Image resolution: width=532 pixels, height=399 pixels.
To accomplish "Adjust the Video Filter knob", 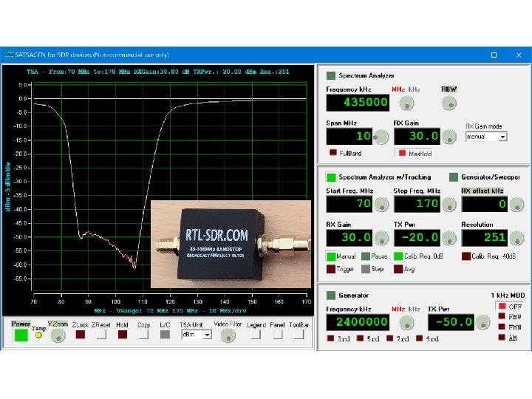I will click(x=228, y=335).
